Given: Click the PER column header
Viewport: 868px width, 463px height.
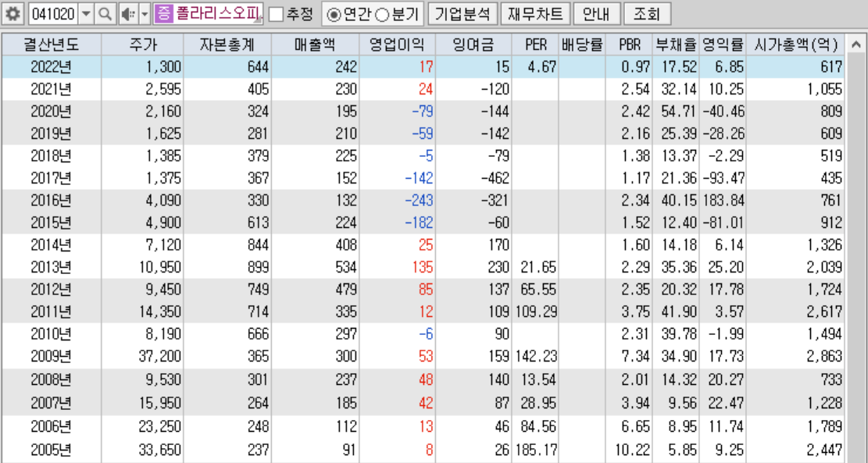Looking at the screenshot, I should pos(535,45).
